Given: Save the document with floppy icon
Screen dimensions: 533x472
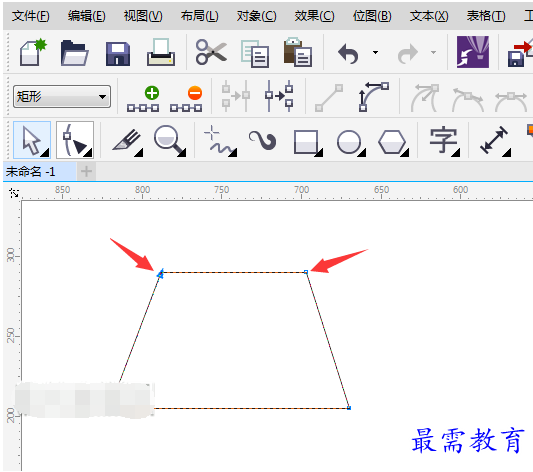Looking at the screenshot, I should click(118, 54).
